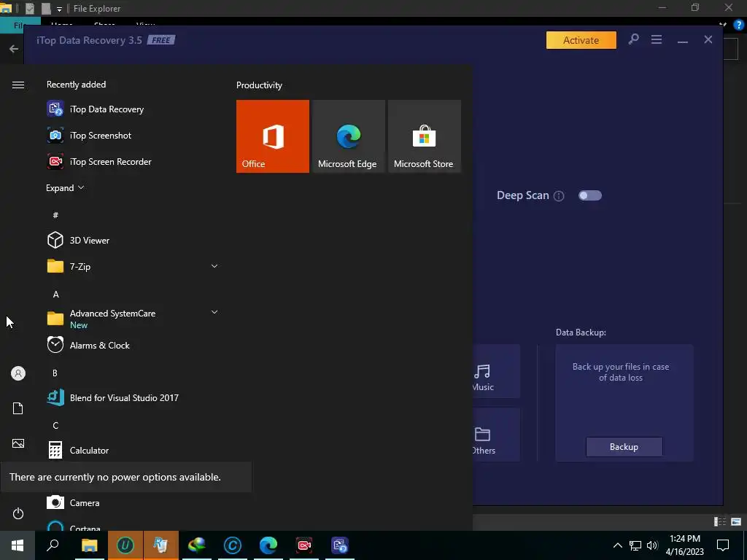Click the Windows Start button

(x=18, y=545)
